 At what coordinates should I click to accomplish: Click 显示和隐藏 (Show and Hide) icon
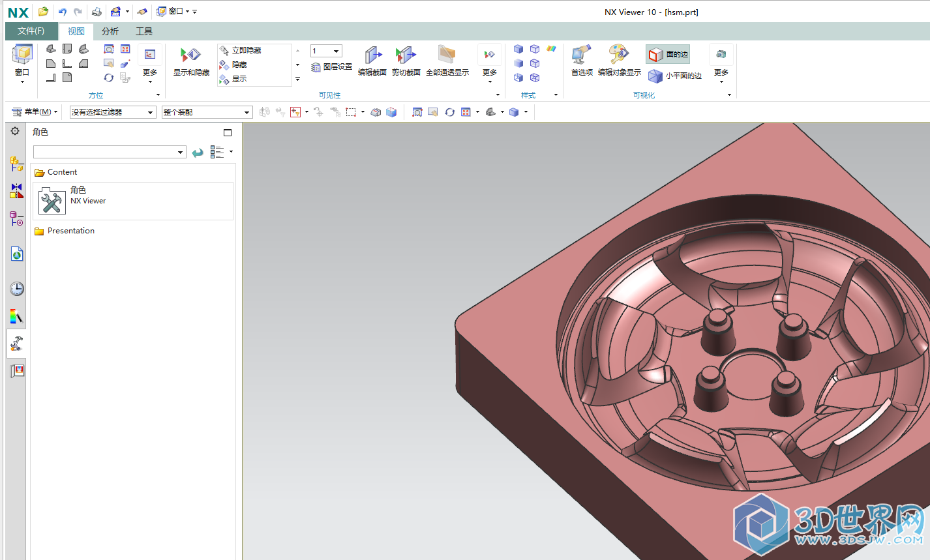coord(191,55)
